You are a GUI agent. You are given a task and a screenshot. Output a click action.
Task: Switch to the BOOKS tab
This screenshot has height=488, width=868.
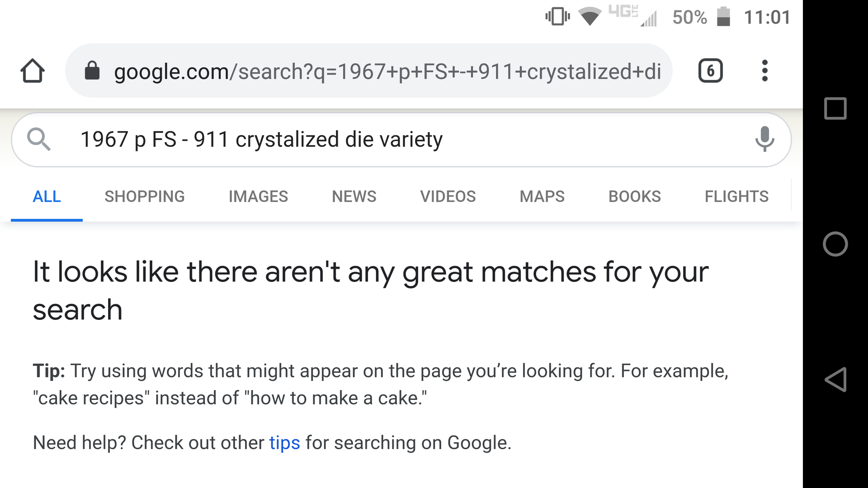pyautogui.click(x=635, y=197)
